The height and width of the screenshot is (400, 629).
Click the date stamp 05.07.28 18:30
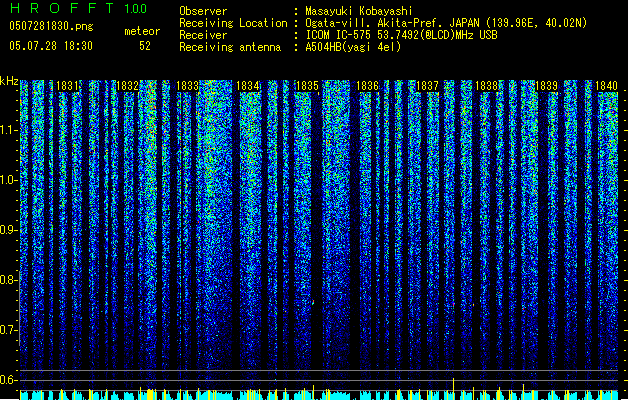coord(51,46)
